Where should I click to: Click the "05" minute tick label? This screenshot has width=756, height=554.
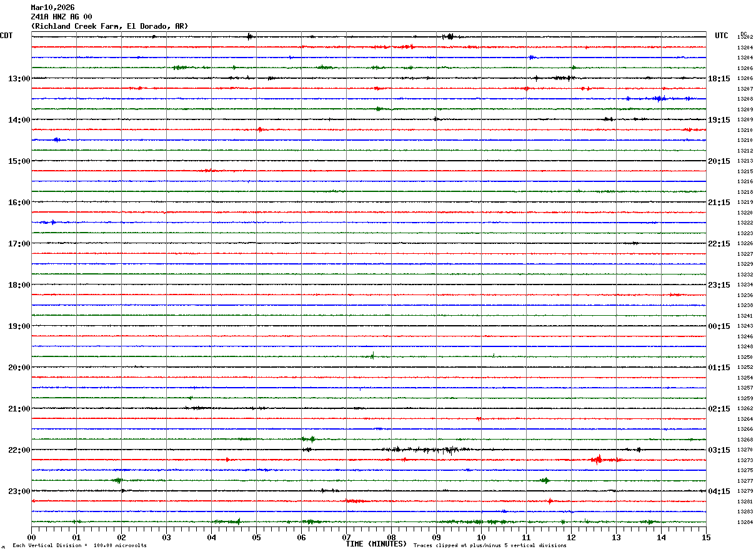(256, 537)
